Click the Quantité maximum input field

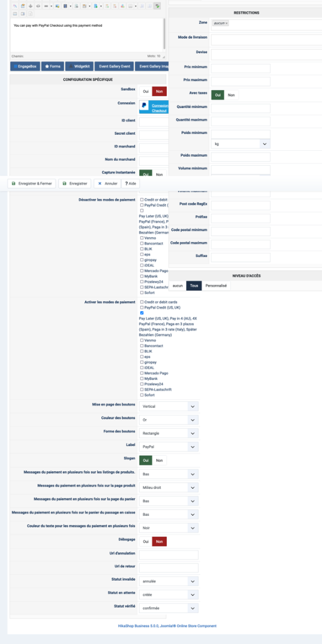click(x=241, y=121)
